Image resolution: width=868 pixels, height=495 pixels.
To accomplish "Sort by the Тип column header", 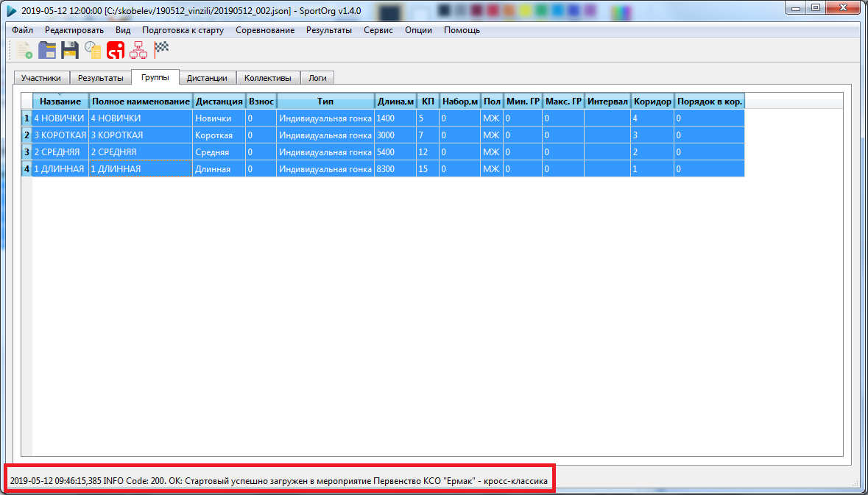I will click(325, 102).
